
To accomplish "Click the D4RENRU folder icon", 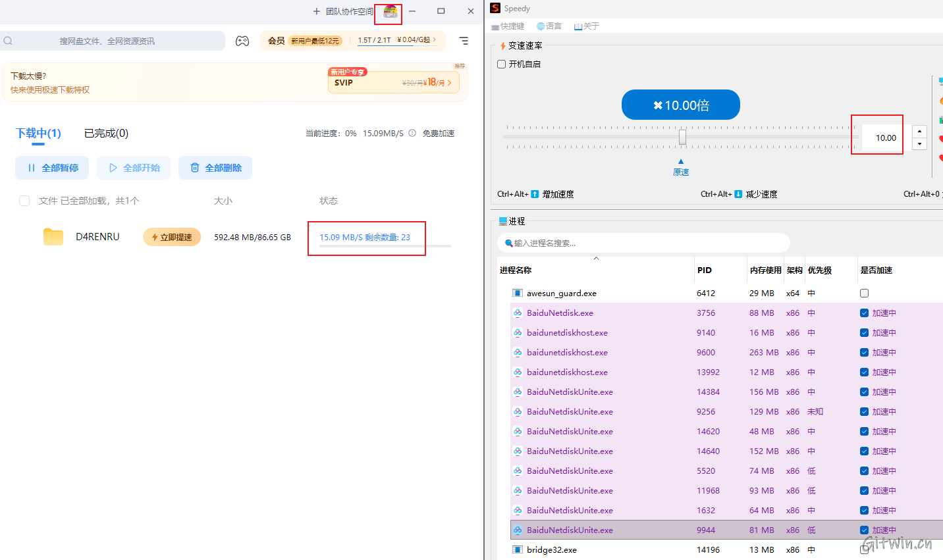I will [53, 237].
